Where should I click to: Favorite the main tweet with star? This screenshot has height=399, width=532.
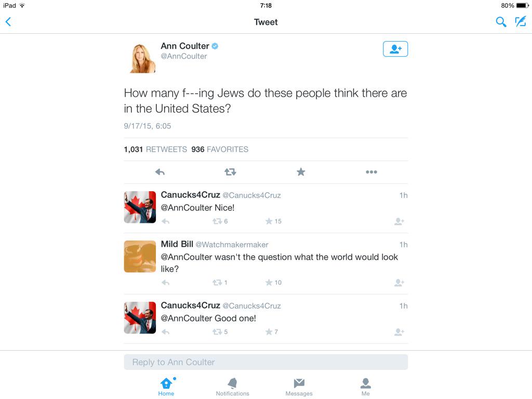(301, 172)
